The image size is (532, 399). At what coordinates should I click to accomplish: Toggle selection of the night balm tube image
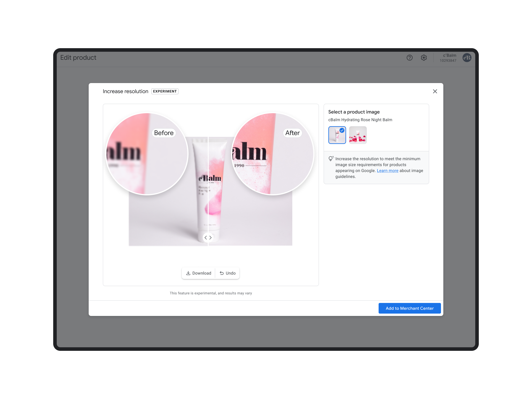pos(337,135)
